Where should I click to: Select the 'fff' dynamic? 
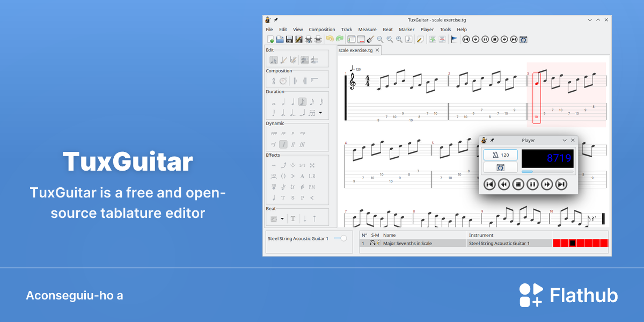point(302,144)
